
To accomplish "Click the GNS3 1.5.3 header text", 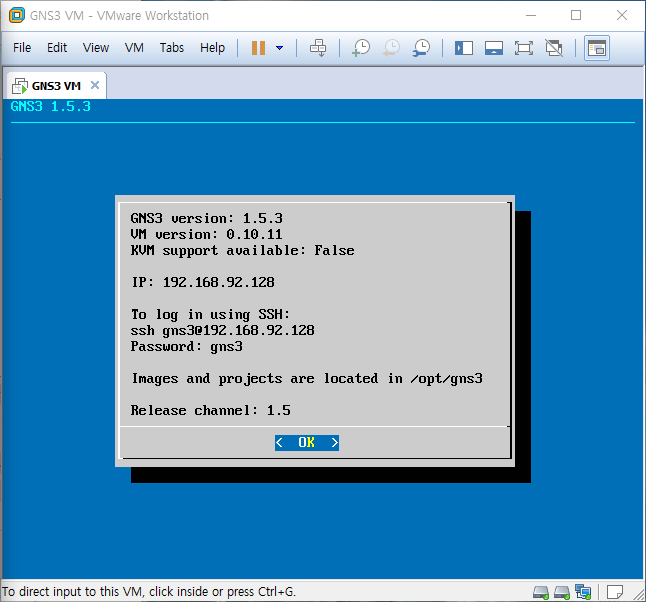I will (51, 107).
